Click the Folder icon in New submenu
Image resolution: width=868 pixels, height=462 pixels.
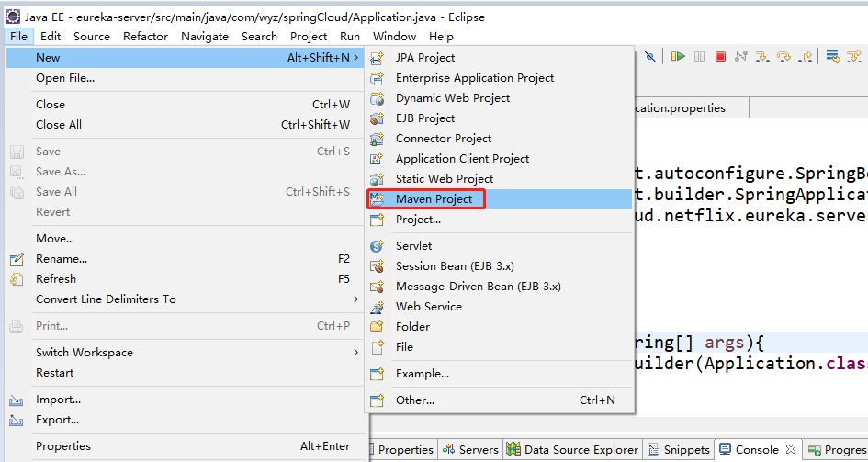(377, 326)
